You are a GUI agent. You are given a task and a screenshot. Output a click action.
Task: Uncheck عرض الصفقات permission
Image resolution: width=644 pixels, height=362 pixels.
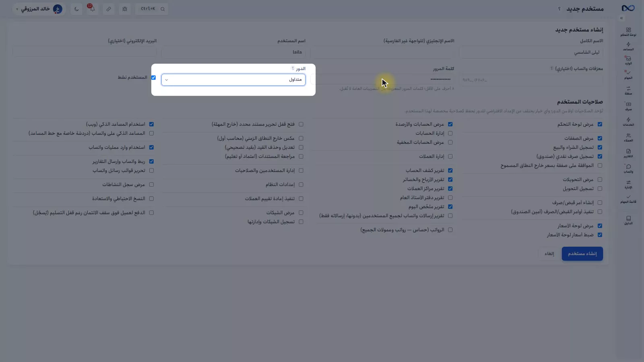click(600, 138)
